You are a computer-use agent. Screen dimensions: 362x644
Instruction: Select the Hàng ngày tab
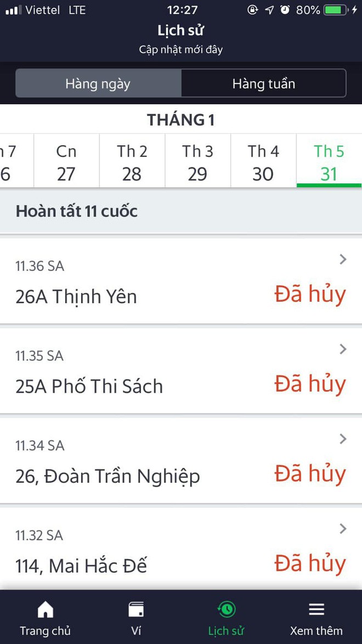point(98,83)
